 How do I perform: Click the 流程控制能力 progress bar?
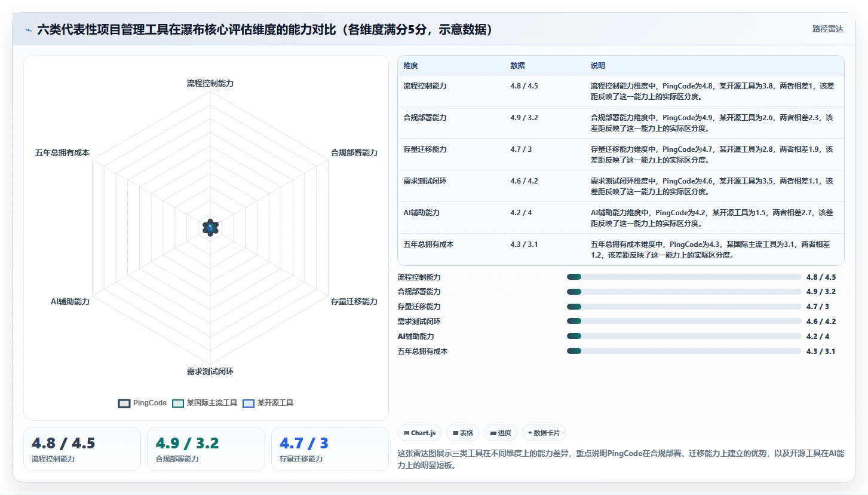(x=684, y=277)
